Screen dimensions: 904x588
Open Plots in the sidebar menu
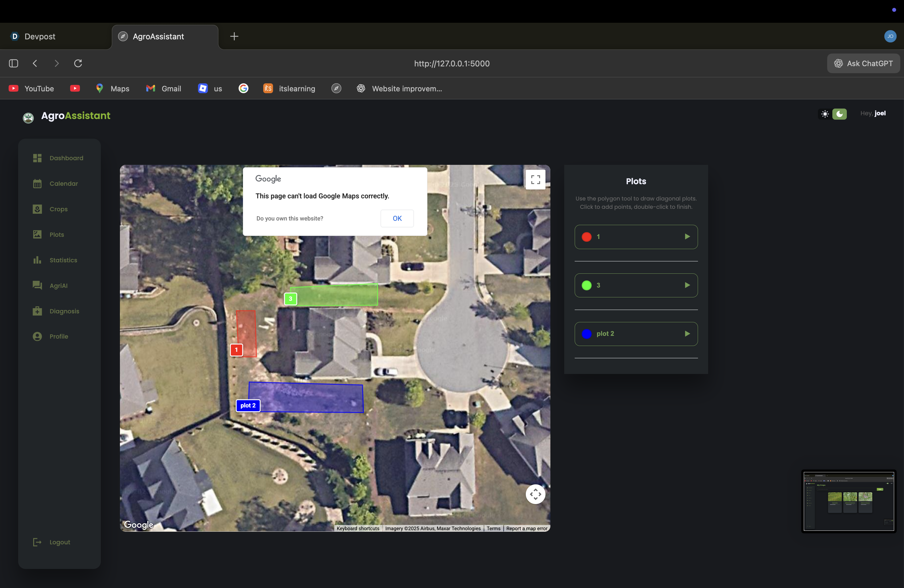tap(56, 235)
